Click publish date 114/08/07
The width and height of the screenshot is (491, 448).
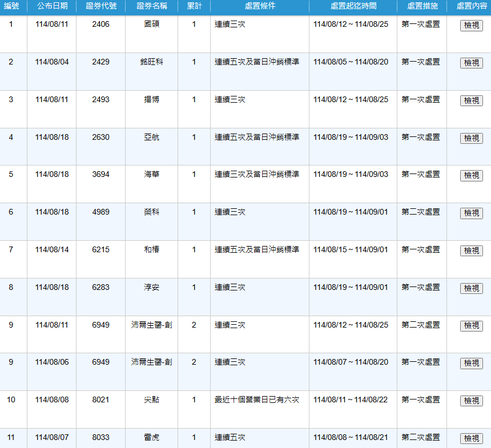(x=51, y=437)
